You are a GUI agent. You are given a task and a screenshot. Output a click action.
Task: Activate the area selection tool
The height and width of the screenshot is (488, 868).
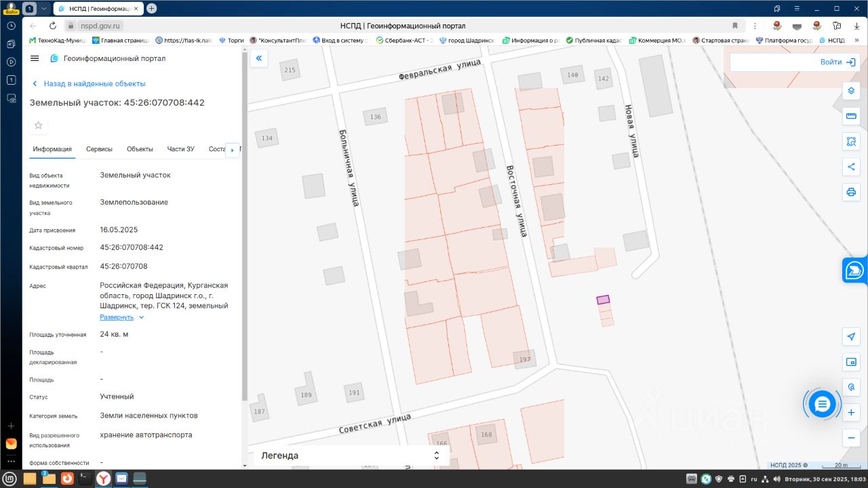pos(851,142)
